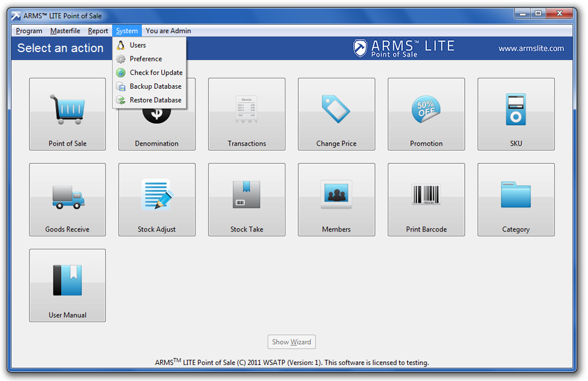Open the Stock Adjust tile
Viewport: 588px width, 381px height.
pyautogui.click(x=157, y=200)
